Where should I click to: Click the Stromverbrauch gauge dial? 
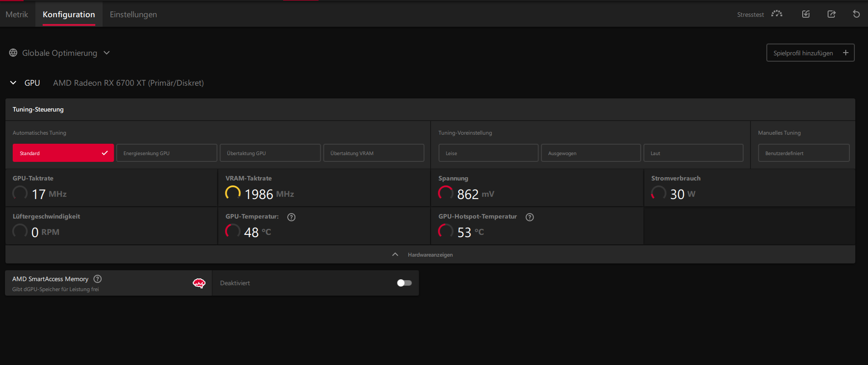click(x=658, y=193)
